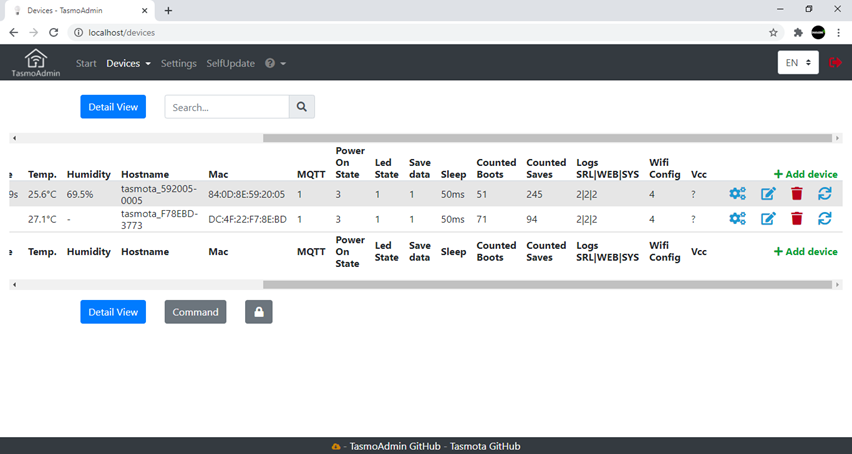Click Add device in table footer

point(805,251)
